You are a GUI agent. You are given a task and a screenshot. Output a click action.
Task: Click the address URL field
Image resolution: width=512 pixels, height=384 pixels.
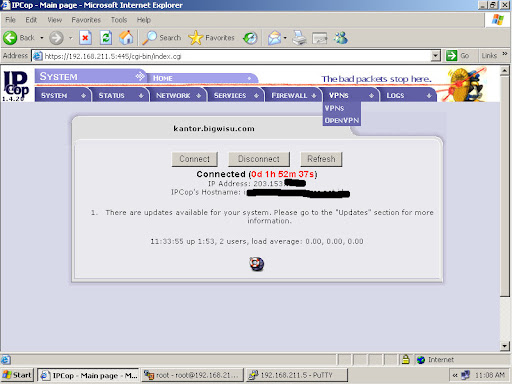click(x=237, y=56)
